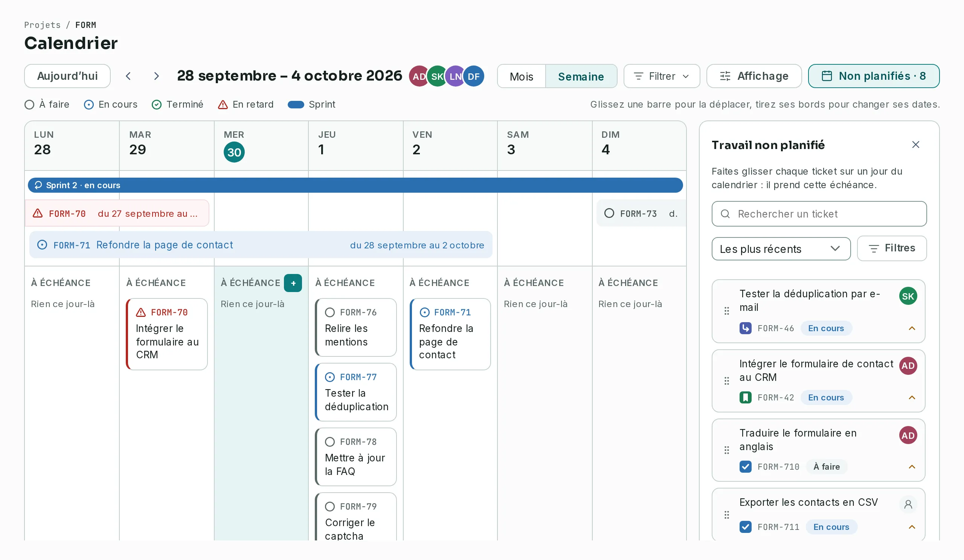Select the VEN 2 day header

click(450, 146)
